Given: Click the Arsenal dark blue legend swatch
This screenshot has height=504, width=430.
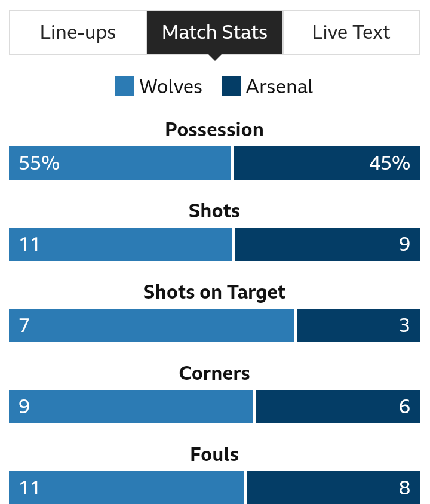Looking at the screenshot, I should tap(231, 86).
